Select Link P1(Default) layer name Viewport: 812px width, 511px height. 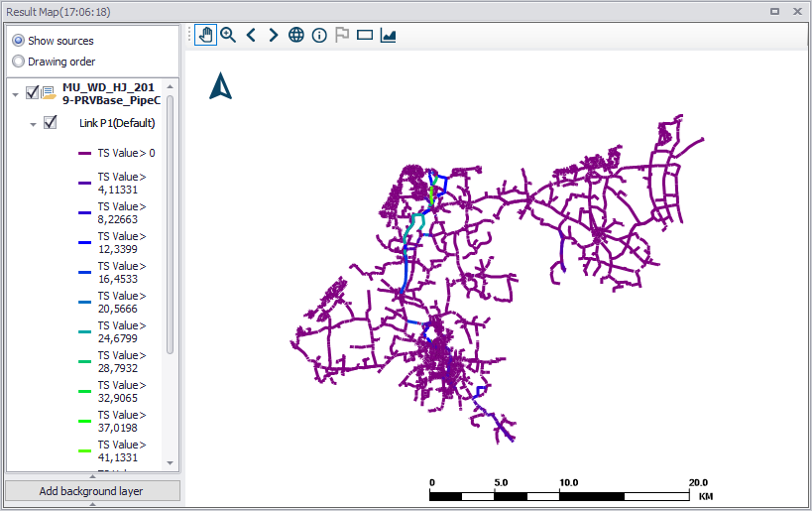(117, 123)
